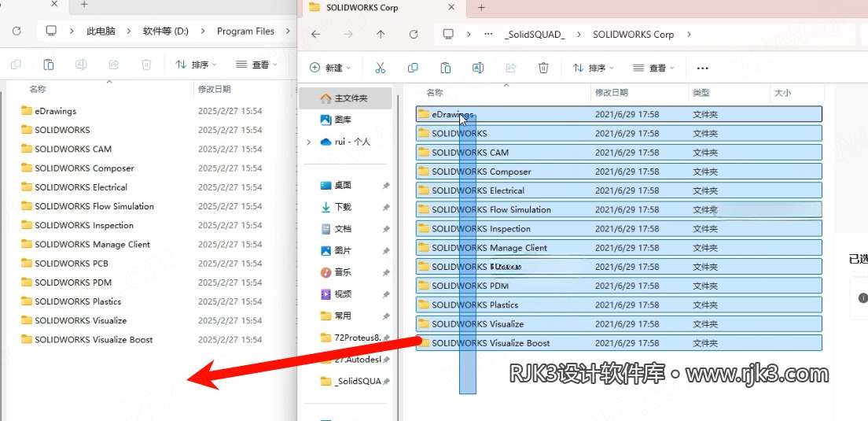Click the Cut scissors icon in right window
The height and width of the screenshot is (421, 868).
pyautogui.click(x=380, y=68)
